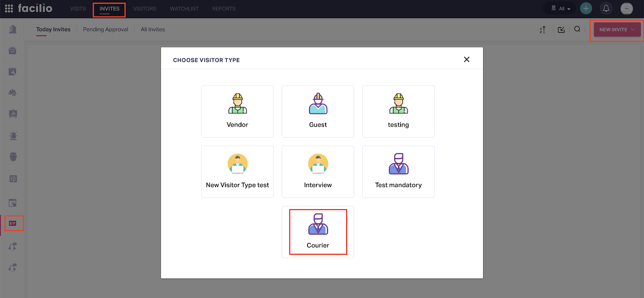The width and height of the screenshot is (644, 298).
Task: Click the edit/select list icon
Action: tap(561, 30)
